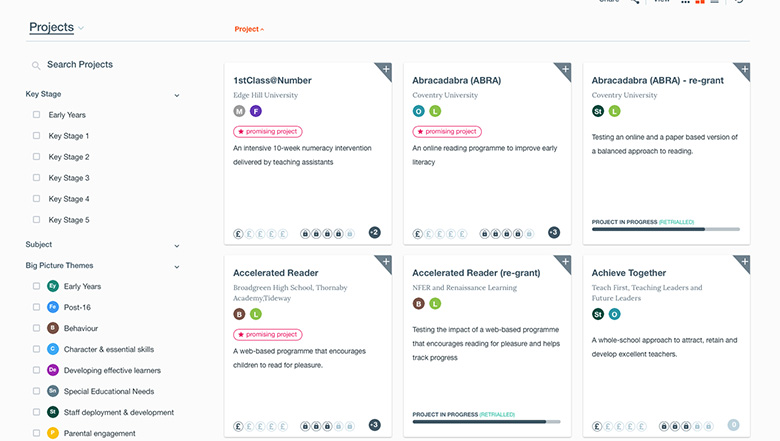Switch to list view icon
Image resolution: width=780 pixels, height=441 pixels.
(715, 1)
